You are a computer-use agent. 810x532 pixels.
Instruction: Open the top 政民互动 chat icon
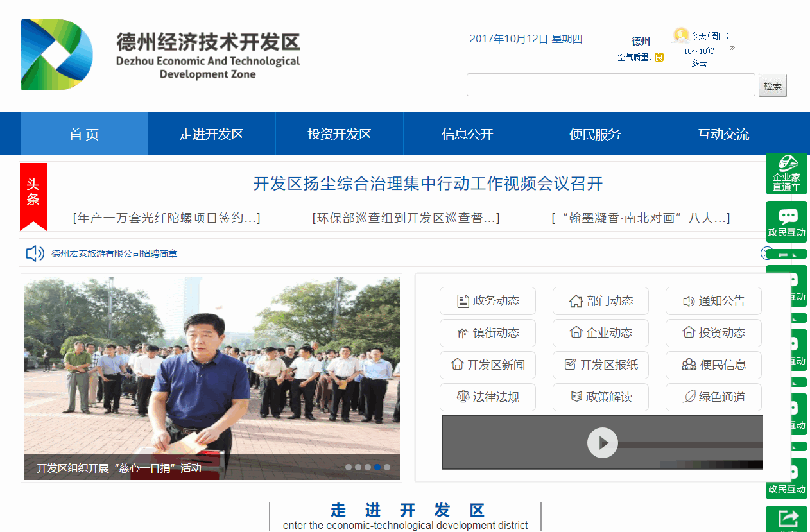click(786, 221)
